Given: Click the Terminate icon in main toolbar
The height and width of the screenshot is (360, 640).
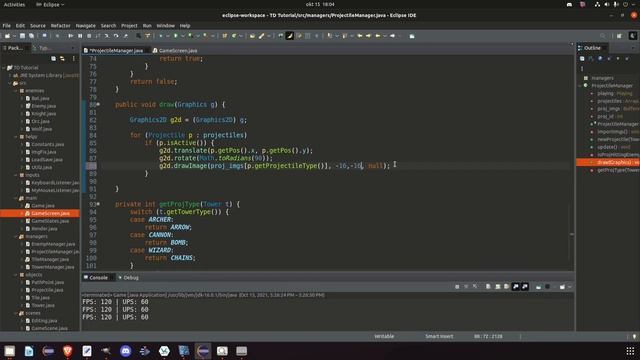Looking at the screenshot, I should [89, 36].
